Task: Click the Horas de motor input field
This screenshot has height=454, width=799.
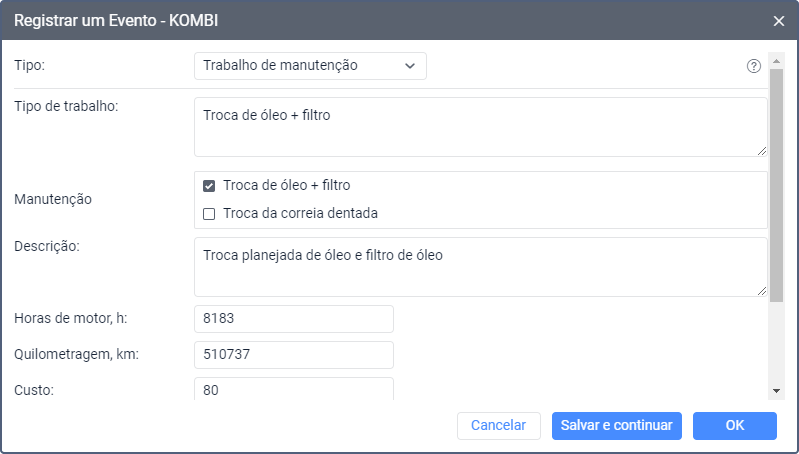Action: tap(293, 319)
